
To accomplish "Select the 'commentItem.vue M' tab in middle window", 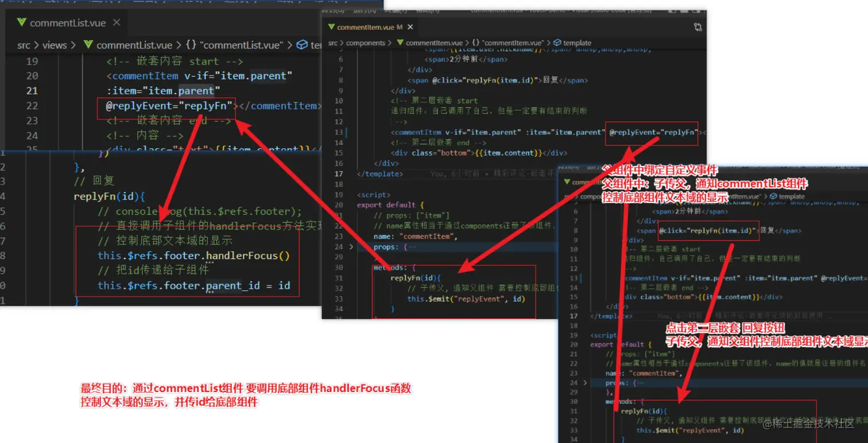I will (370, 27).
